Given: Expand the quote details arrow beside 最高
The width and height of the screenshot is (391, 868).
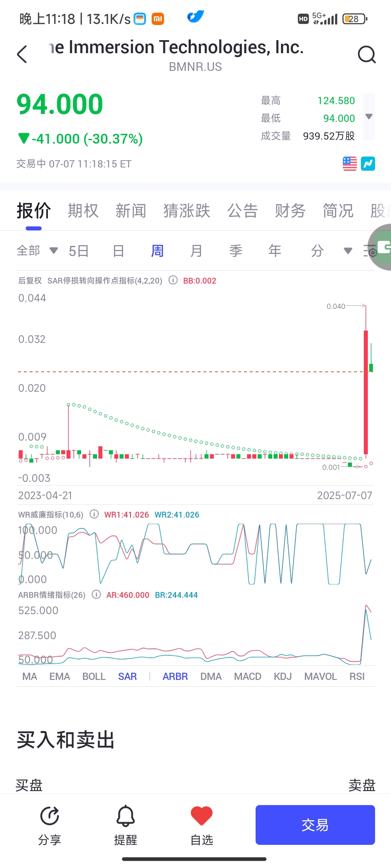Looking at the screenshot, I should [369, 116].
